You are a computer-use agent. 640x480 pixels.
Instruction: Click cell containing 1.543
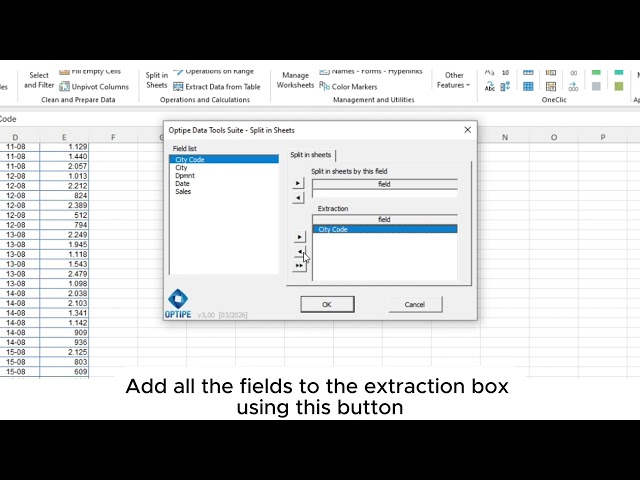click(x=64, y=264)
